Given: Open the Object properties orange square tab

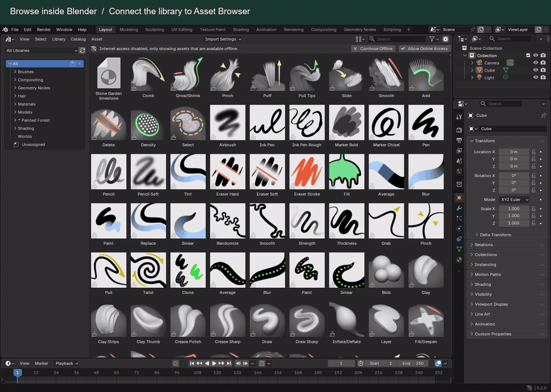Looking at the screenshot, I should pos(459,198).
